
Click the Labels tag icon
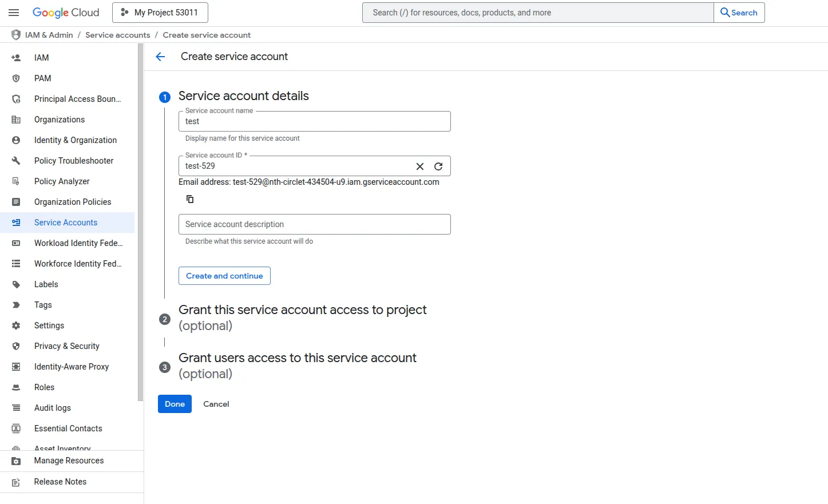point(15,284)
